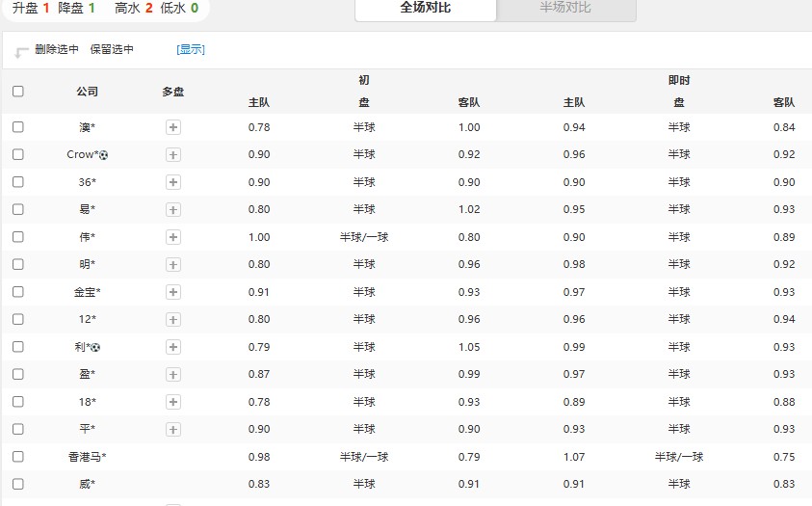Toggle the select-all checkbox in header
Screen dimensions: 812x506
point(18,92)
